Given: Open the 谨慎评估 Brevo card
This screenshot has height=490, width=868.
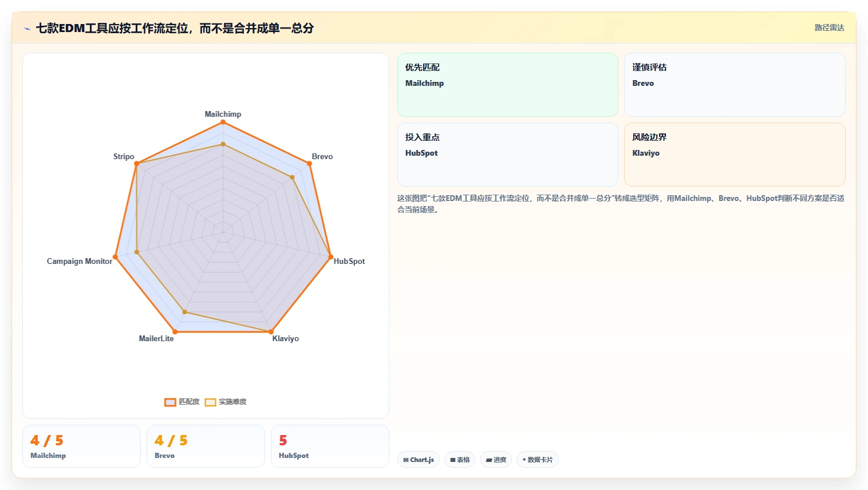Looking at the screenshot, I should pos(735,85).
